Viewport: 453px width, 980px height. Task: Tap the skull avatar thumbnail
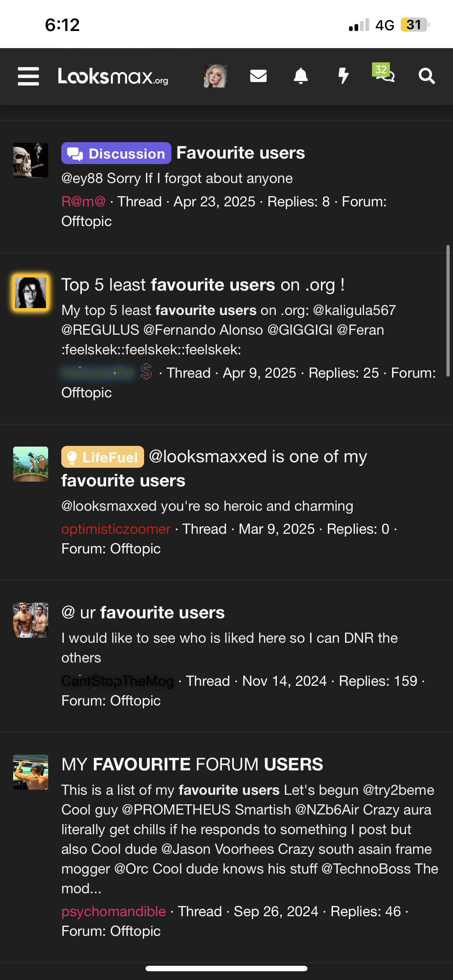point(30,160)
